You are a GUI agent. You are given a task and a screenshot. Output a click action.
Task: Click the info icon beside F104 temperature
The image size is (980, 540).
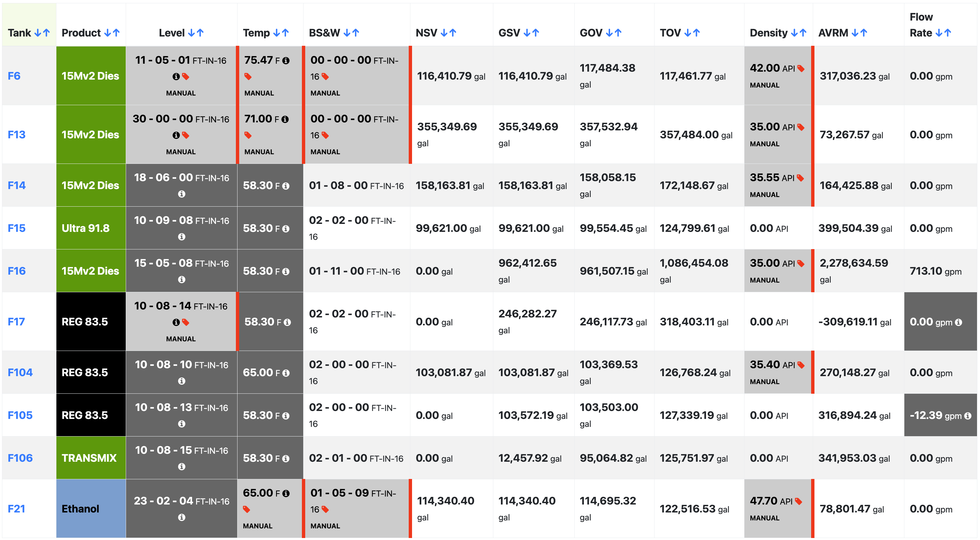pos(286,373)
